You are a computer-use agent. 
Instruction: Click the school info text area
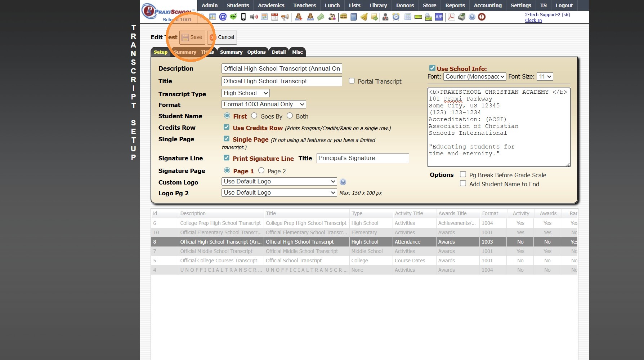499,128
